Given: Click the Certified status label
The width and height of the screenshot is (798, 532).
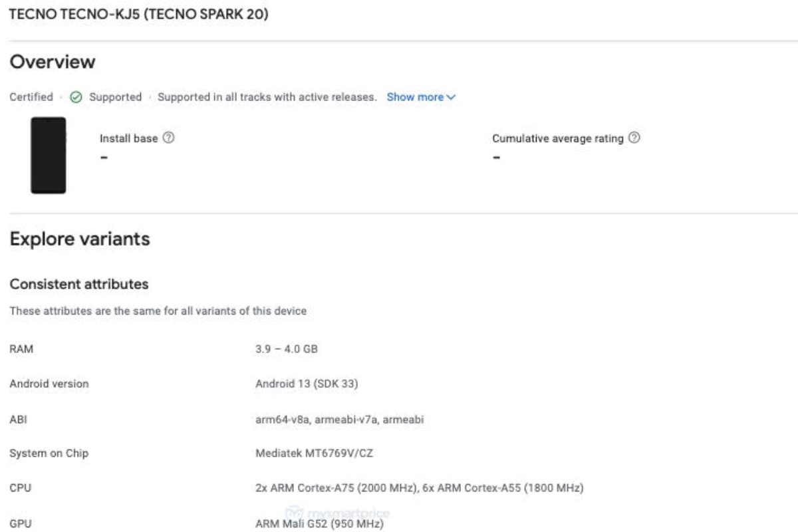Looking at the screenshot, I should pos(31,97).
